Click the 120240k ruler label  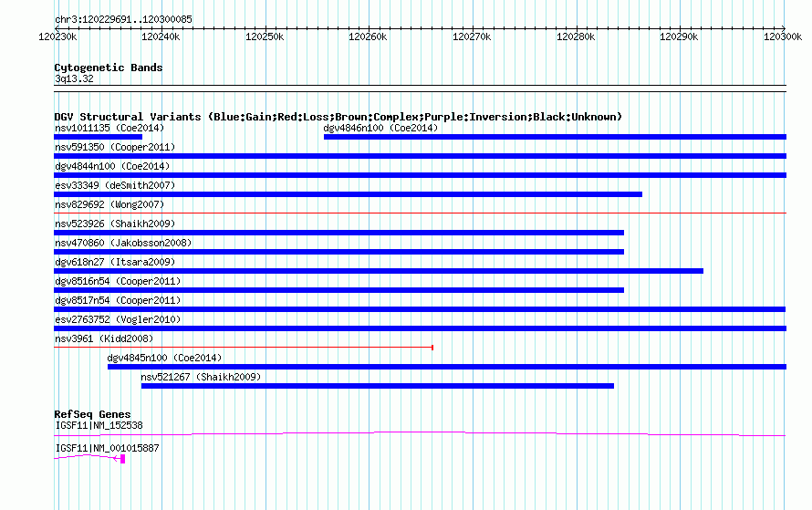[161, 36]
